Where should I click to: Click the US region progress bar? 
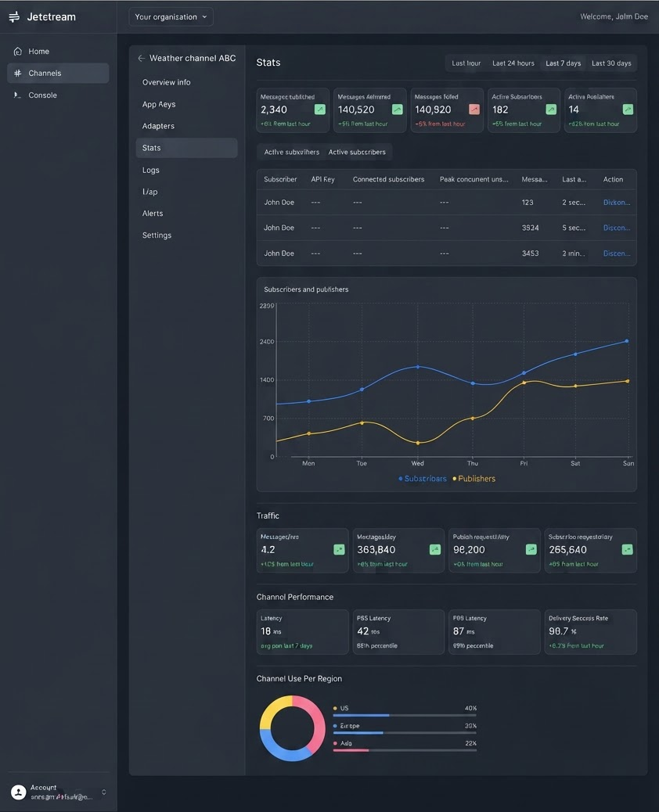tap(405, 715)
